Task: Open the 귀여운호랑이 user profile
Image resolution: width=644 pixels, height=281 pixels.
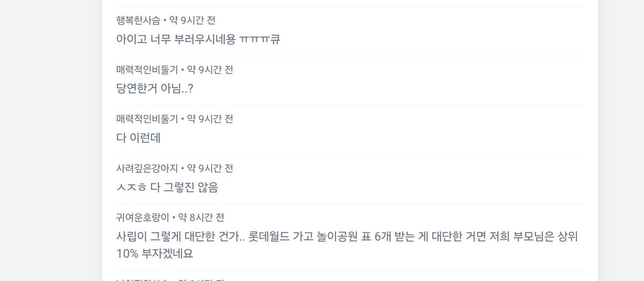Action: click(x=142, y=218)
